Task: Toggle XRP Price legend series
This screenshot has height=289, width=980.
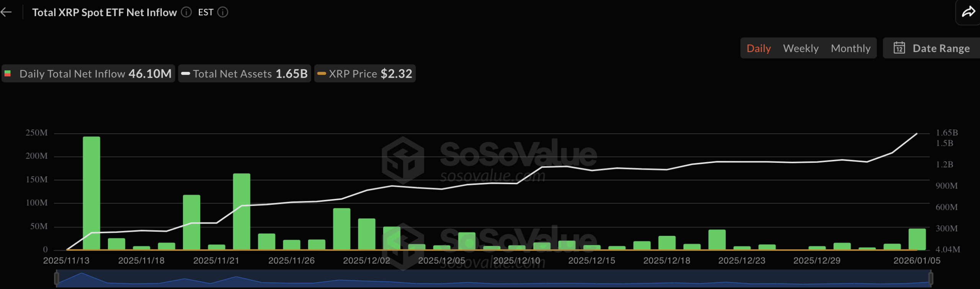Action: pos(365,73)
